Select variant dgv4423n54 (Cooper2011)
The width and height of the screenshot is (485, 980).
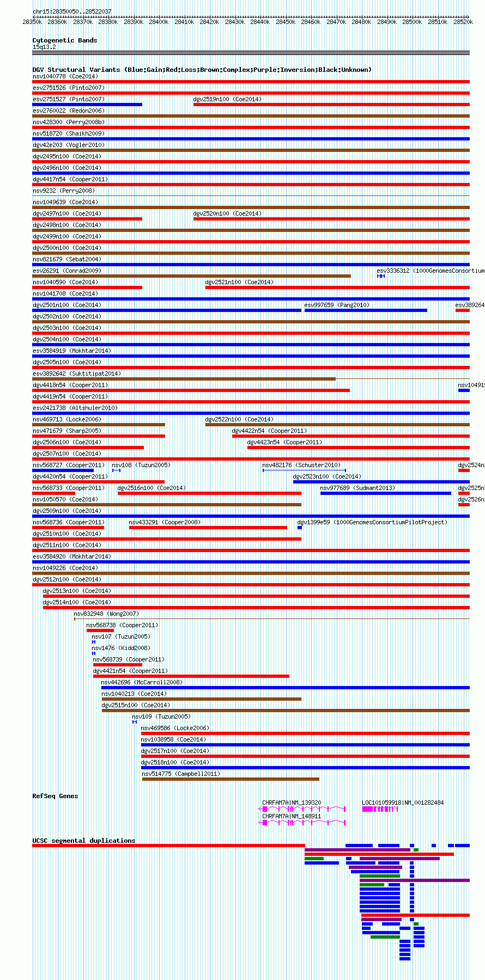[285, 443]
